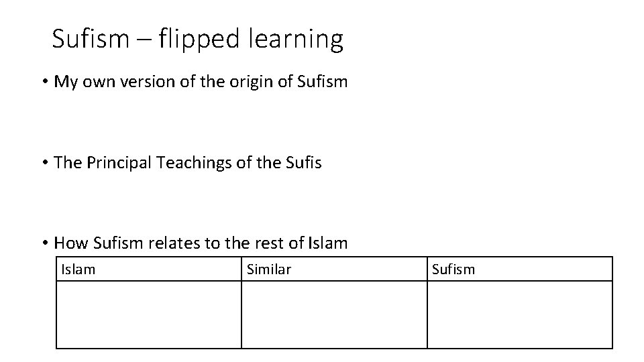Click the bullet dot before 'How Sufism relates'

tap(45, 243)
